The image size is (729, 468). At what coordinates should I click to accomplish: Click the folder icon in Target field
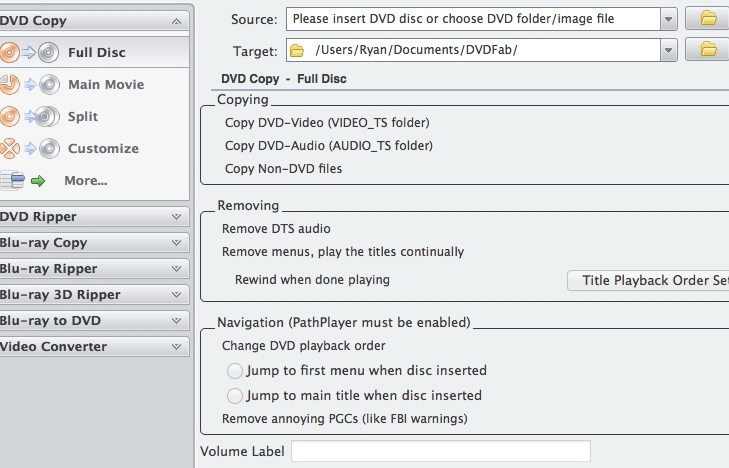pos(297,49)
